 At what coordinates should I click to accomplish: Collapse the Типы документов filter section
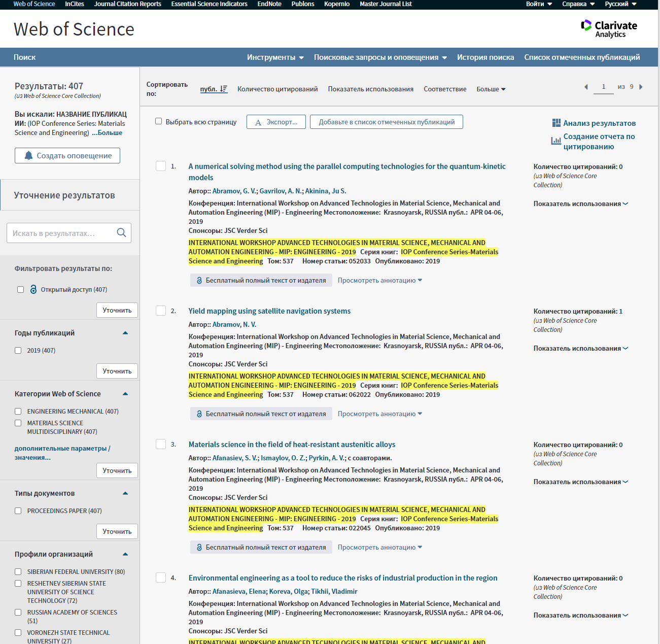pos(125,493)
